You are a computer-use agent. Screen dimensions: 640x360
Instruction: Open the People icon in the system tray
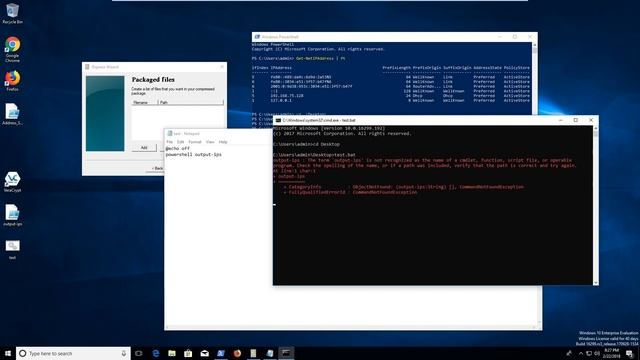[569, 353]
